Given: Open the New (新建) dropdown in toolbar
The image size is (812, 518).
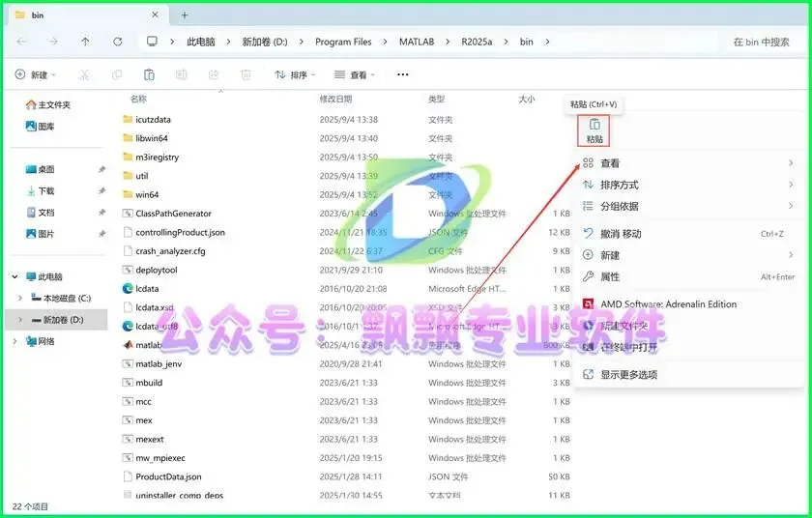Looking at the screenshot, I should 35,75.
